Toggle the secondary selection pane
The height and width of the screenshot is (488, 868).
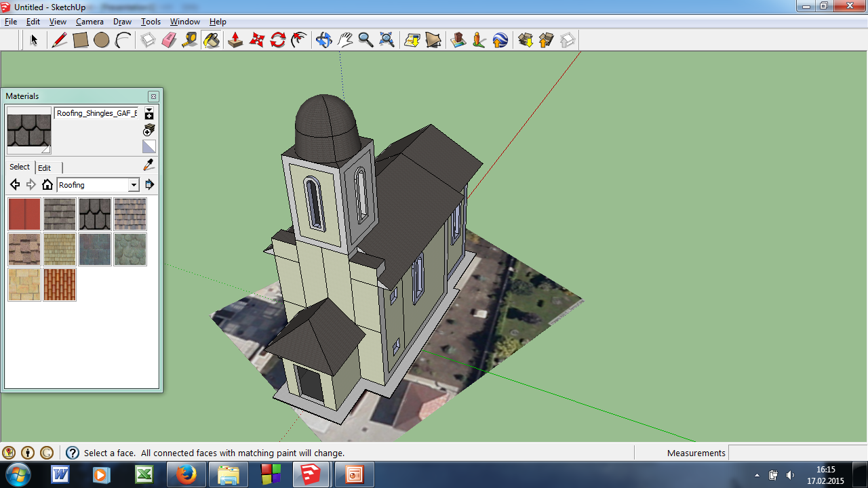point(149,113)
